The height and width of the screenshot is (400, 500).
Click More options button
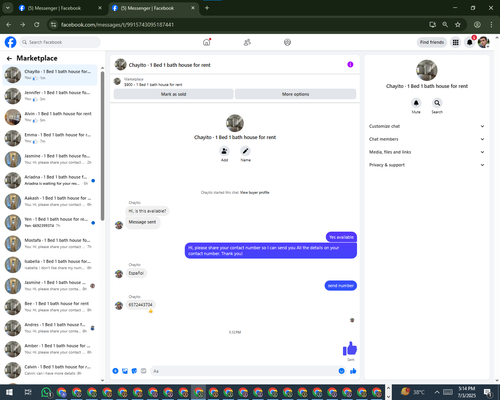point(295,94)
